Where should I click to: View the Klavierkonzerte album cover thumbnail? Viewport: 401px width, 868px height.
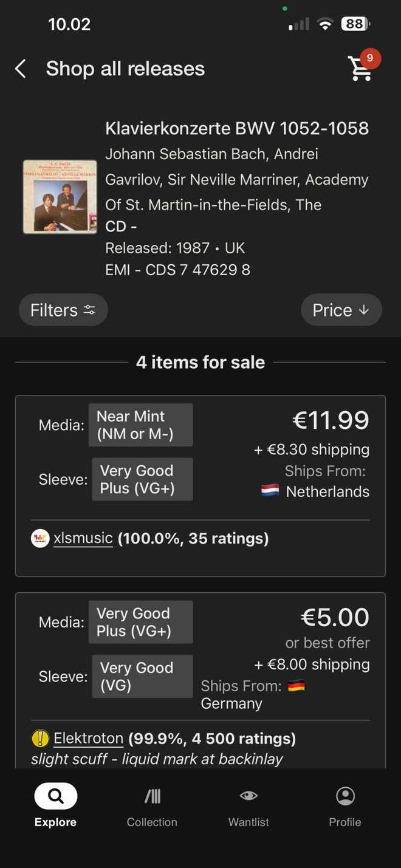(60, 197)
